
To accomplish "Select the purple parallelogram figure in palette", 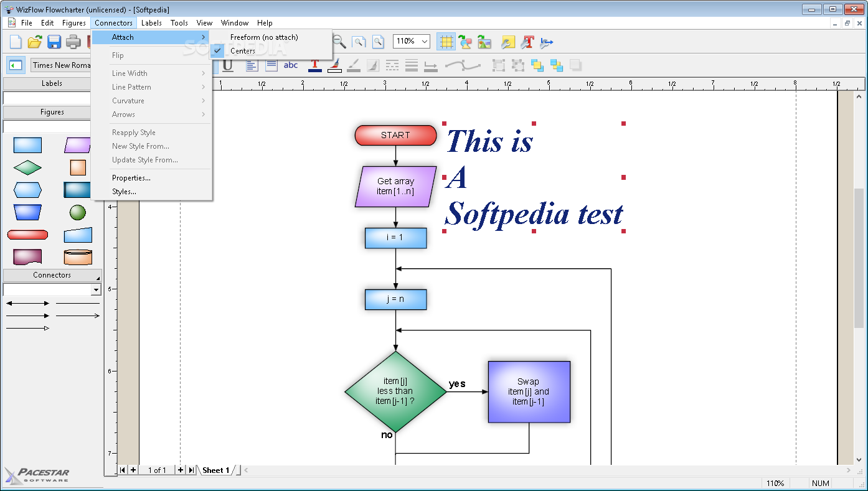I will pyautogui.click(x=78, y=145).
